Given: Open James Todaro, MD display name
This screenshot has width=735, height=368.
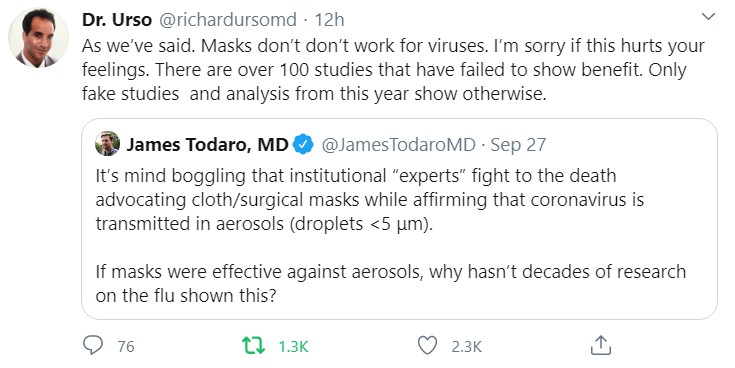Looking at the screenshot, I should click(x=207, y=145).
